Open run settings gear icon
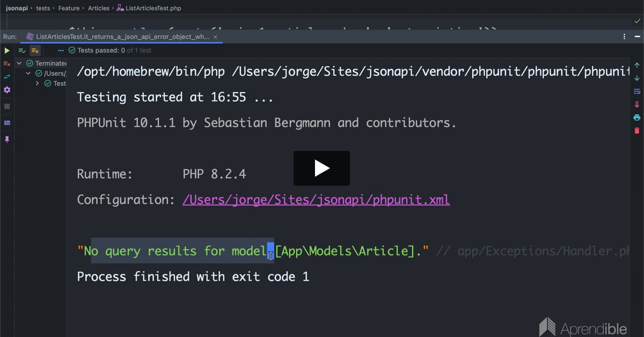The image size is (644, 337). tap(7, 90)
